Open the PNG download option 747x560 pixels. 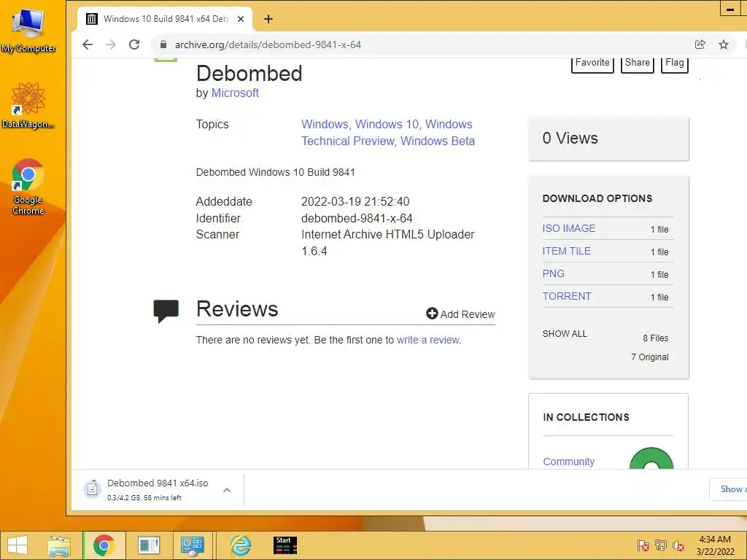[x=553, y=274]
